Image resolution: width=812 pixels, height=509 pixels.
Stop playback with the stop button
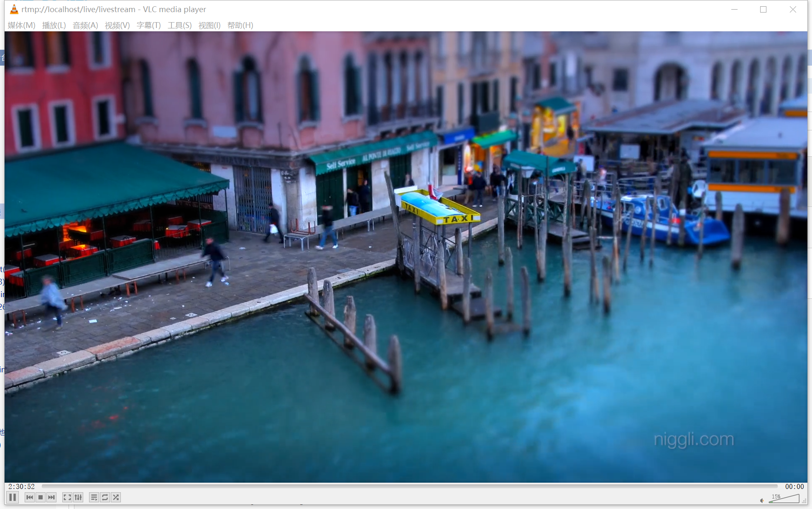click(41, 497)
